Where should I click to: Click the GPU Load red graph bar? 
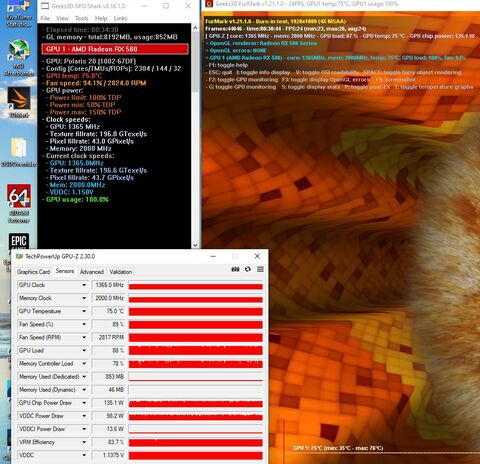[x=196, y=350]
